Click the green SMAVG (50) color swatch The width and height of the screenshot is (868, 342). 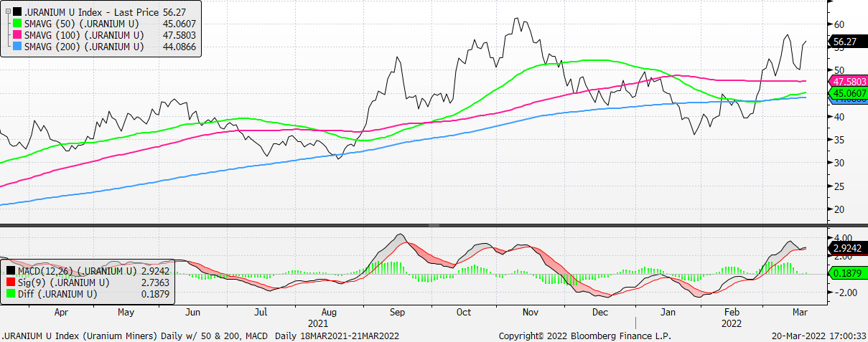(17, 24)
